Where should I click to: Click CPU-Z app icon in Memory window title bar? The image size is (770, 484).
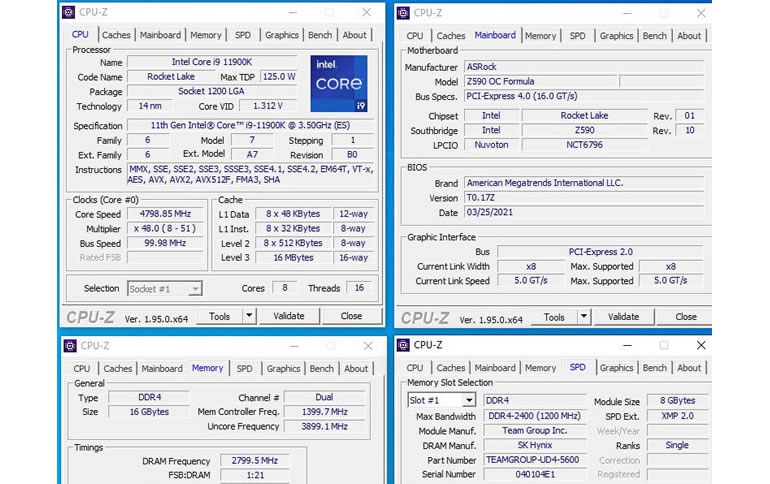(x=70, y=346)
